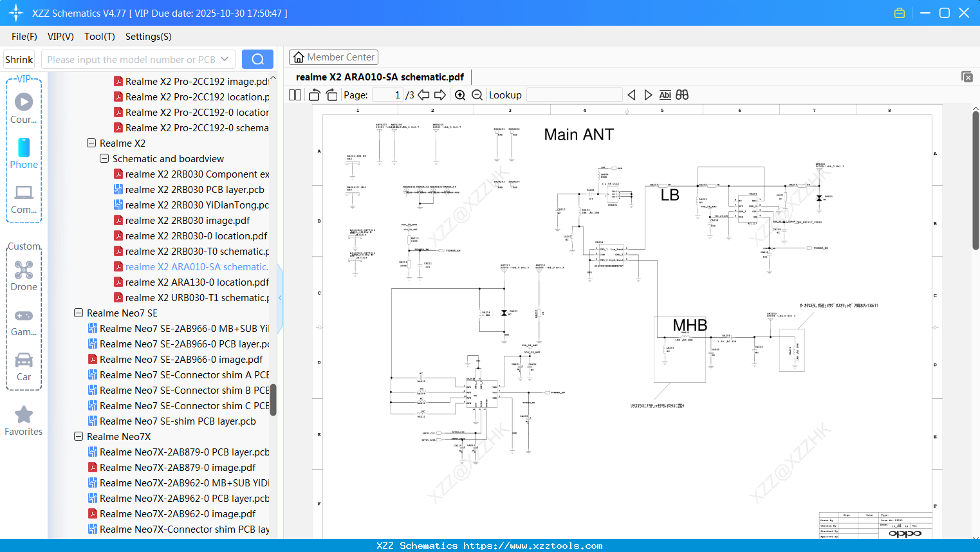Open the model number dropdown arrow

pos(225,59)
